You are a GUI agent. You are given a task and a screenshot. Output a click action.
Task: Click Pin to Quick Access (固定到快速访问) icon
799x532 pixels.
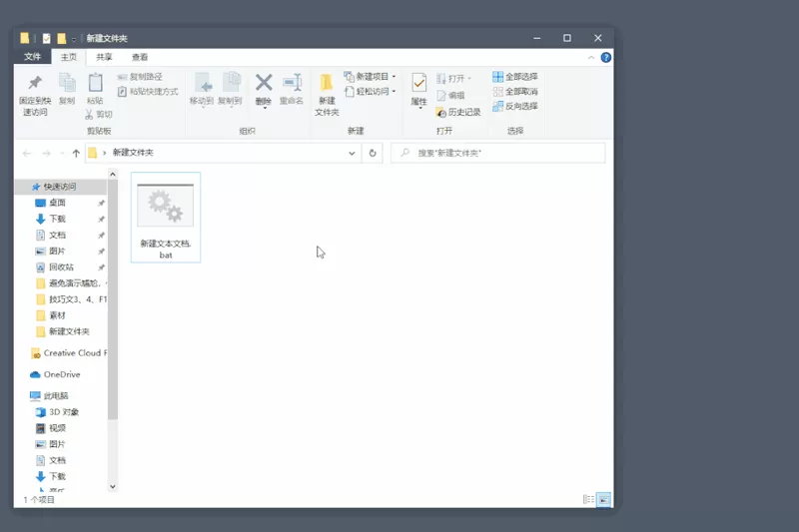(35, 83)
